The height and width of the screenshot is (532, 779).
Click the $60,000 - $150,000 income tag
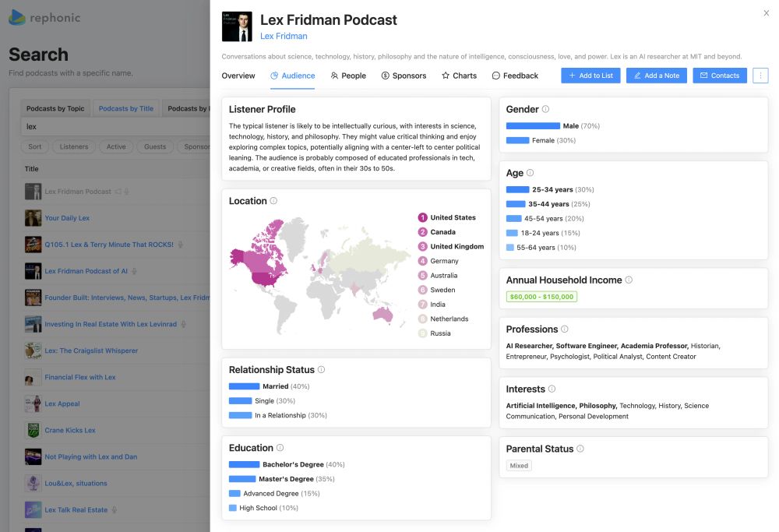541,297
